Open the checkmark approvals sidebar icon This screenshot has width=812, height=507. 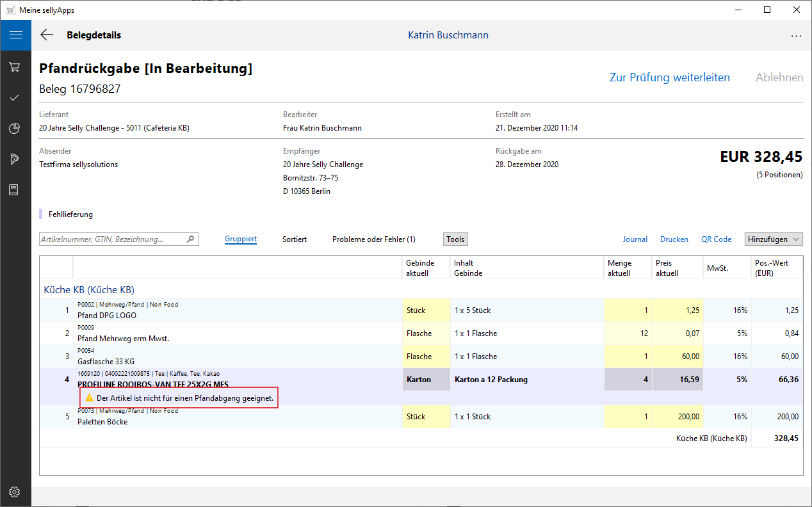pos(15,97)
